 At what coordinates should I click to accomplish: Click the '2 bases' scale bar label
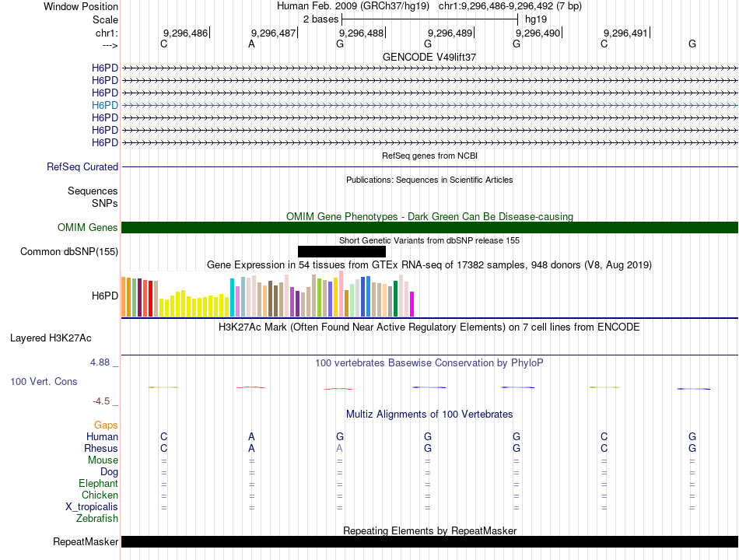pos(320,19)
